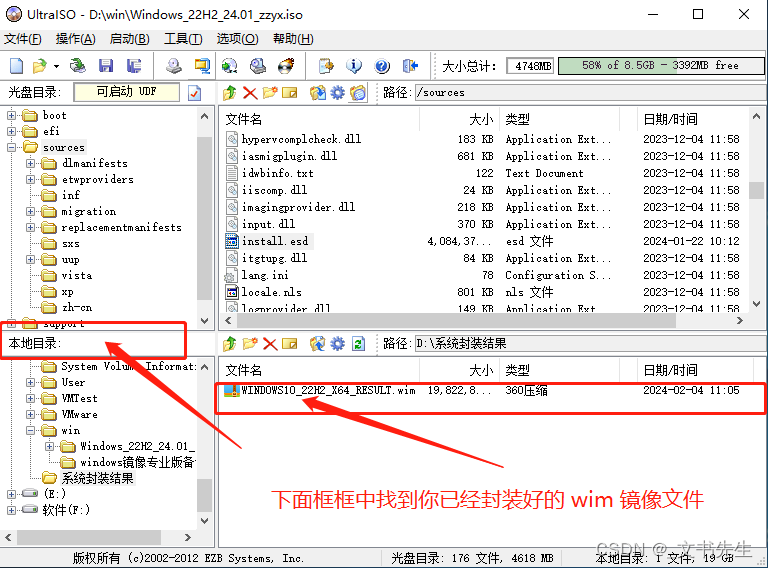Click the Save As multi-floppy icon
This screenshot has width=768, height=568.
[134, 66]
